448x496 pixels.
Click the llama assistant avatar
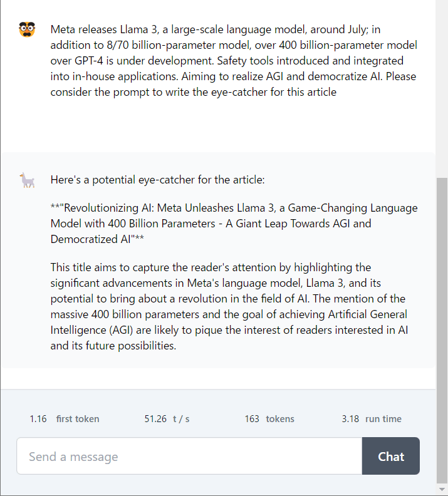[27, 180]
